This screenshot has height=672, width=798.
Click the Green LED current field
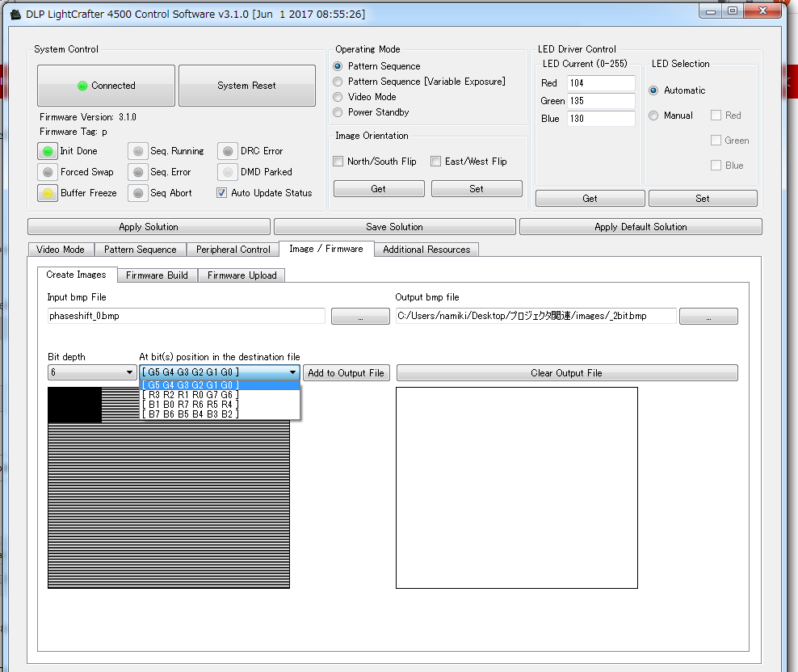click(601, 101)
